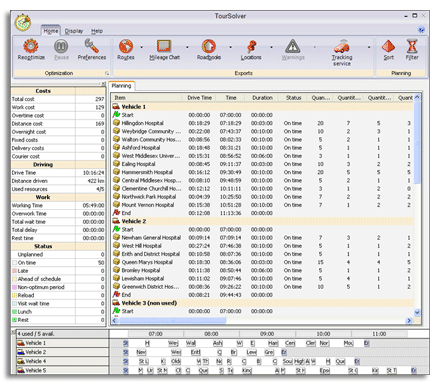This screenshot has width=440, height=385.
Task: Click the Vehicle 2 truck icon in grid
Action: 116,221
